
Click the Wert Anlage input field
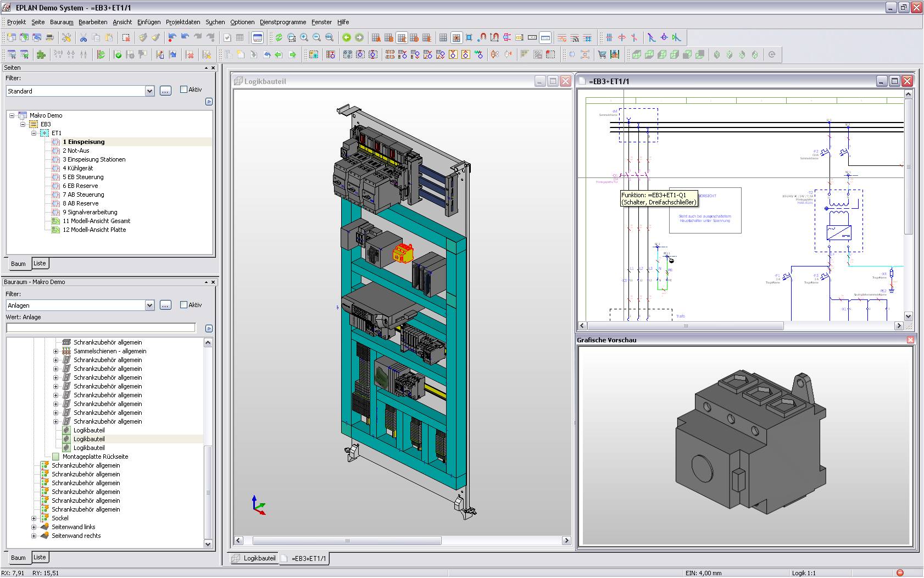tap(101, 328)
